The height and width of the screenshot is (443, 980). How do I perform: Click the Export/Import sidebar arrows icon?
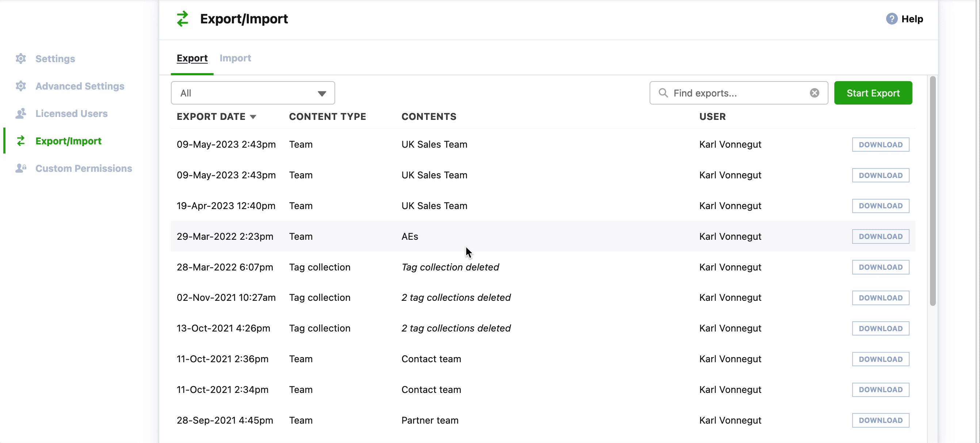pos(21,141)
